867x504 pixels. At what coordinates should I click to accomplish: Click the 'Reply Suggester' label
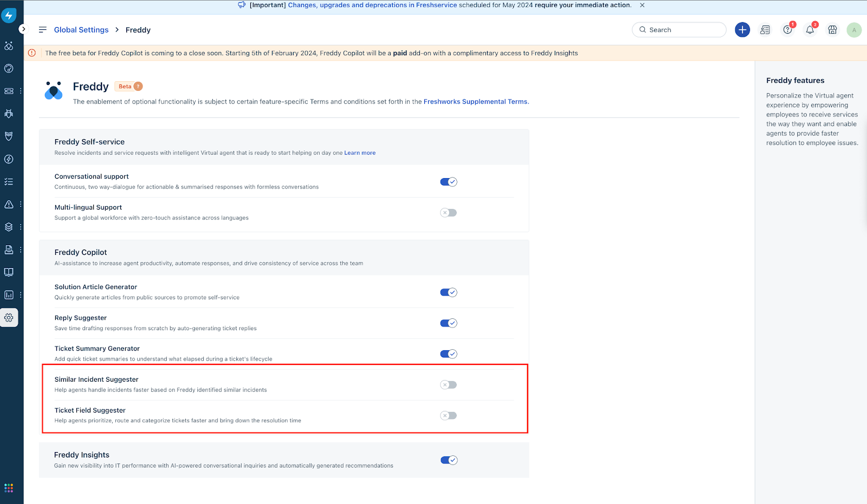point(81,318)
